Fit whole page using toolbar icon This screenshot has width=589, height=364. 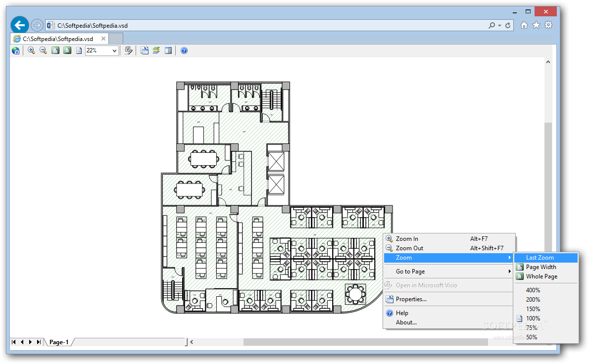point(67,50)
